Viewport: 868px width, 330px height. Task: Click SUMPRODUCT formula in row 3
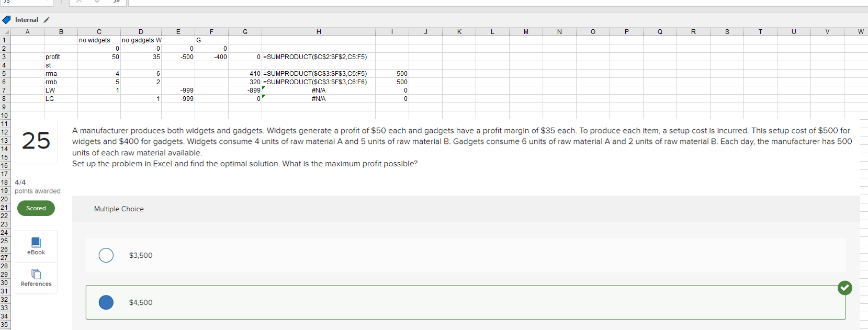[319, 57]
